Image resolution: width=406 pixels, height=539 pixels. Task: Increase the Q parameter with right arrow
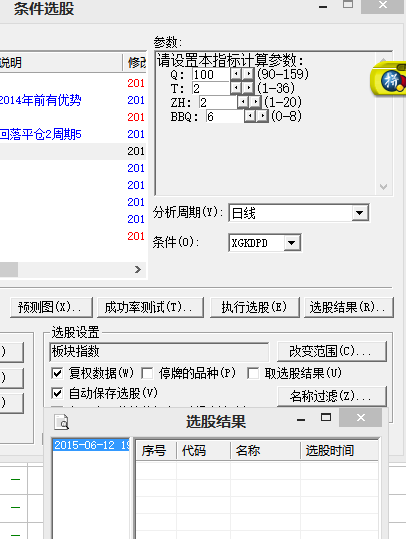[248, 74]
